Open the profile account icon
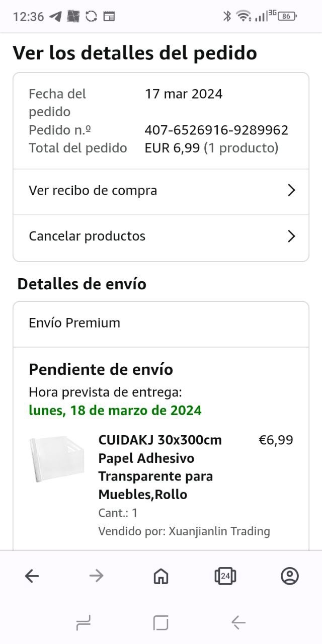This screenshot has height=644, width=322. [x=290, y=576]
